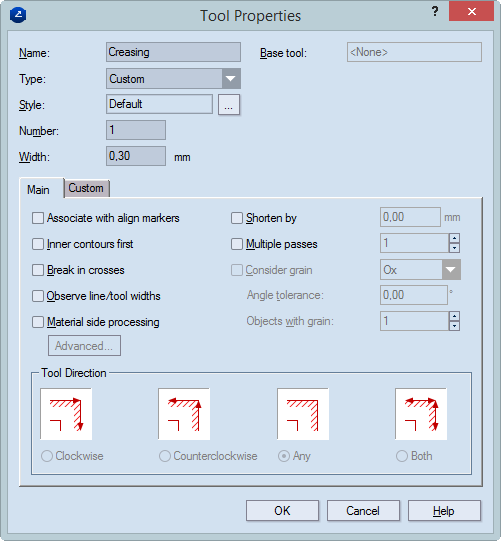Image resolution: width=501 pixels, height=541 pixels.
Task: Enable the Shorten by option
Action: pyautogui.click(x=237, y=218)
